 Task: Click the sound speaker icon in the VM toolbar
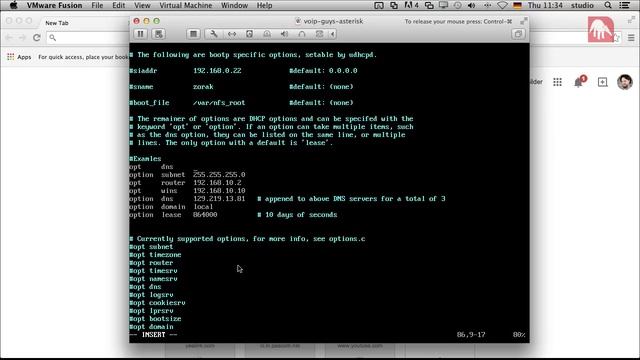pyautogui.click(x=284, y=34)
